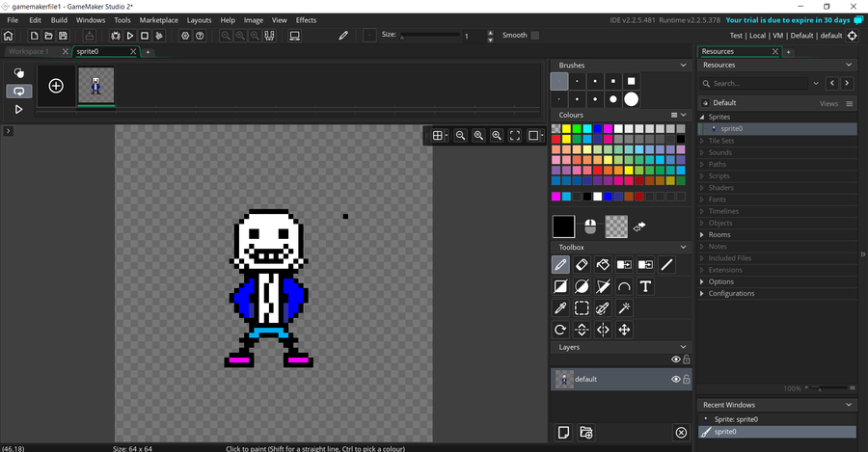Click the Save project icon
This screenshot has height=452, width=868.
(x=63, y=36)
